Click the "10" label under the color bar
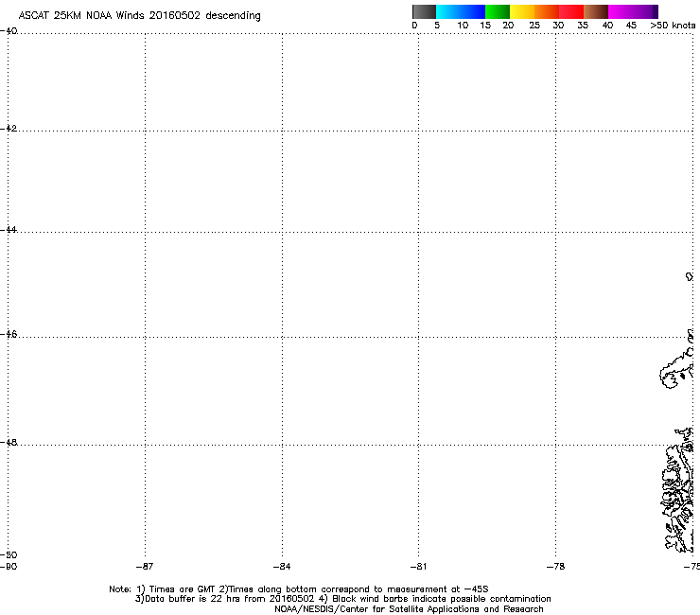The width and height of the screenshot is (700, 615). click(463, 26)
